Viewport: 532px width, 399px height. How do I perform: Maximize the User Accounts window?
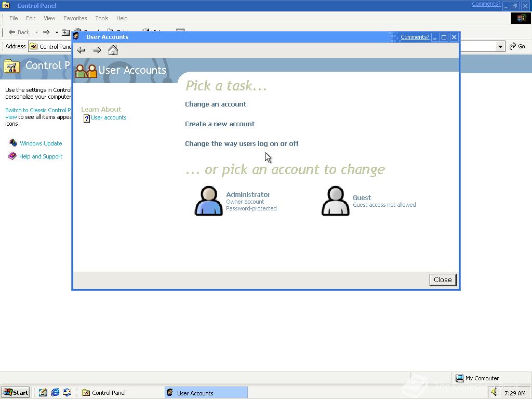(x=444, y=37)
